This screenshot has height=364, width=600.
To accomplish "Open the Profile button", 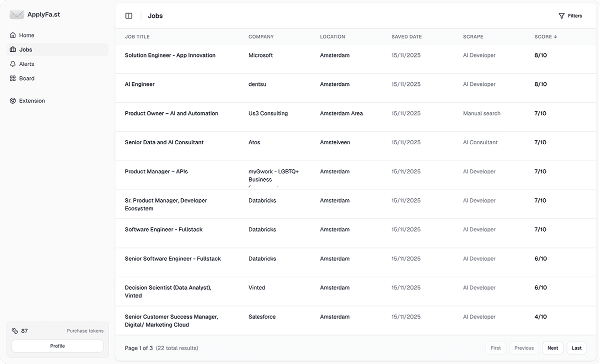I will tap(57, 346).
